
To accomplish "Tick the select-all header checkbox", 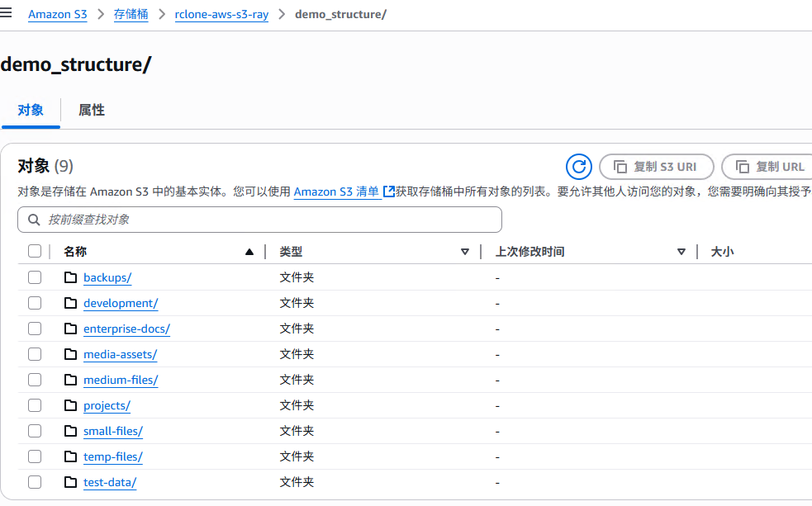I will [x=35, y=251].
